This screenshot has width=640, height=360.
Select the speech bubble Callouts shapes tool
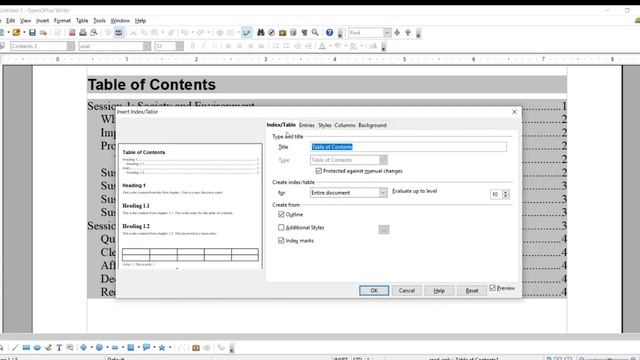pyautogui.click(x=146, y=348)
